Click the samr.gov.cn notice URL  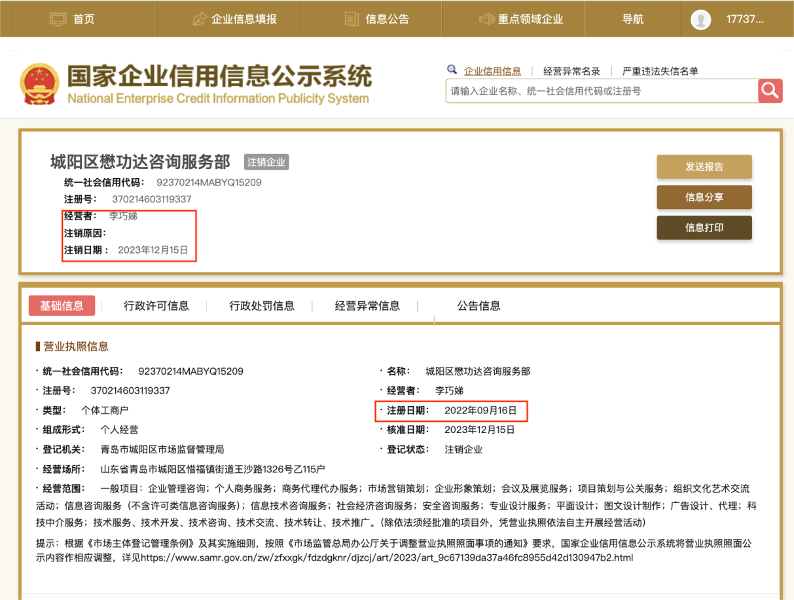387,557
